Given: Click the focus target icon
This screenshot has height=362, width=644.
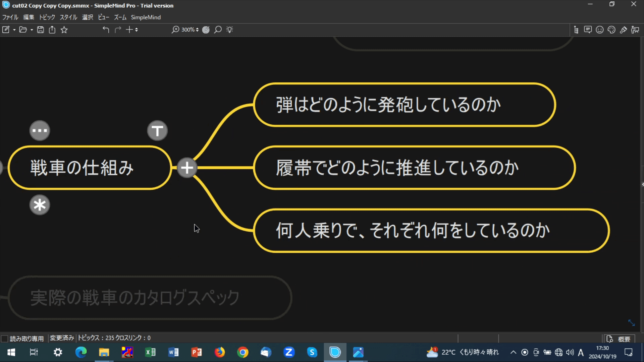Looking at the screenshot, I should click(206, 30).
